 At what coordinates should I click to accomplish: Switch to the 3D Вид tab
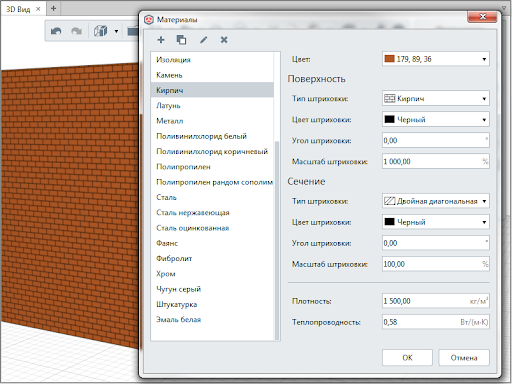18,9
